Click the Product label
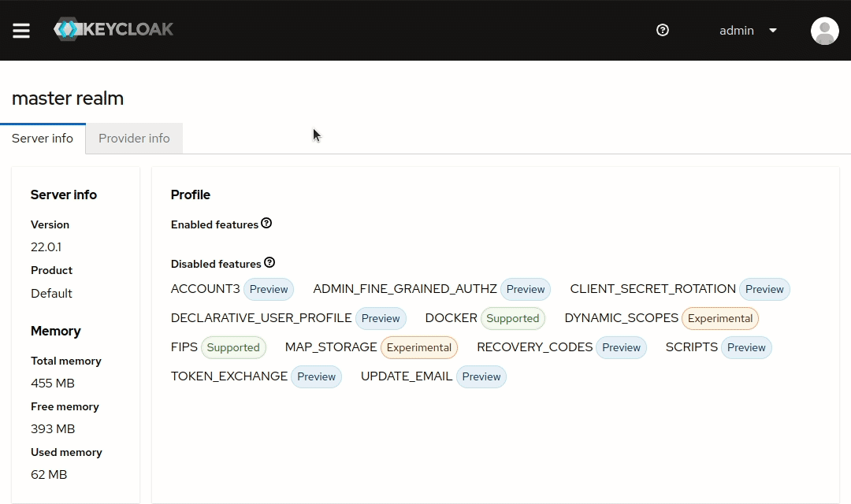Screen dimensions: 851x504 (x=51, y=270)
